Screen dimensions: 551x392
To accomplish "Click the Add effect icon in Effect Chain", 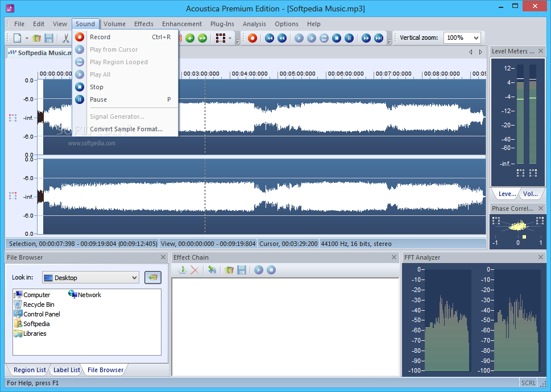I will click(x=182, y=270).
